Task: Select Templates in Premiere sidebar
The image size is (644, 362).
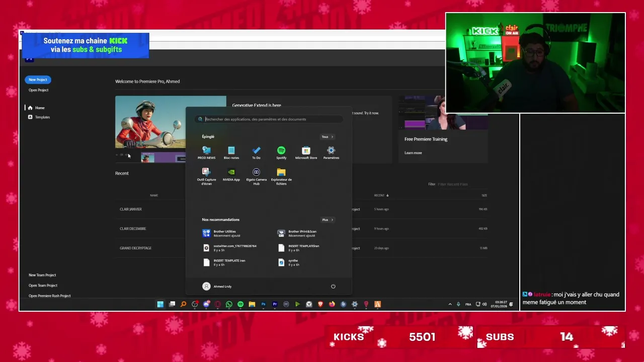Action: point(39,117)
